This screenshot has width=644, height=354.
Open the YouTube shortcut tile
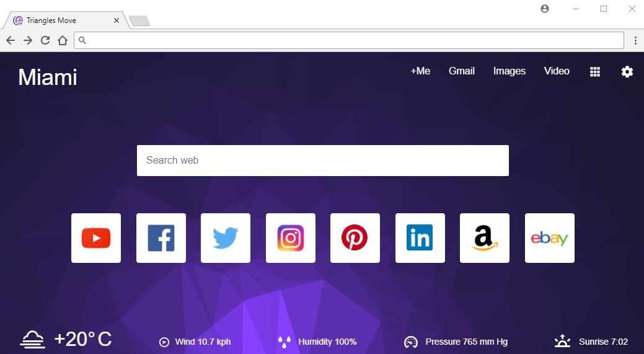click(96, 238)
